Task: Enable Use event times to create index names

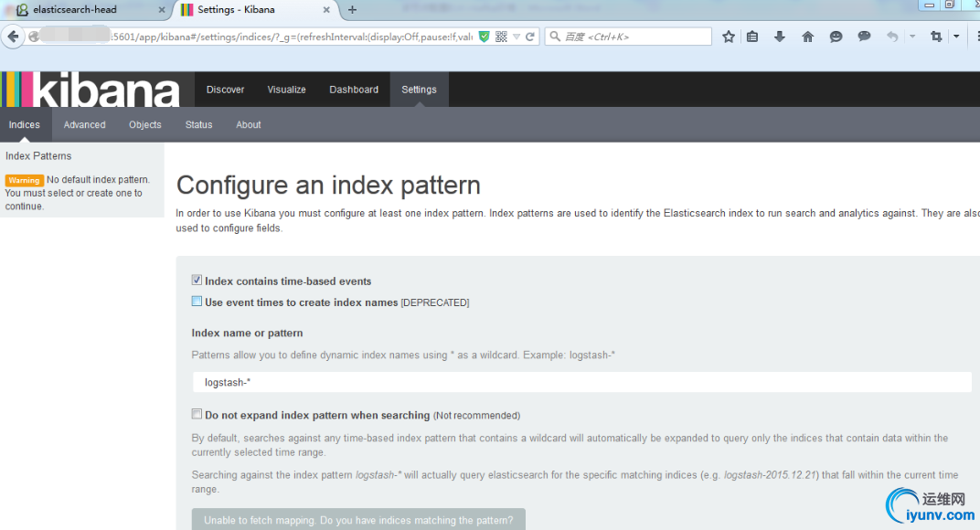Action: (x=197, y=302)
